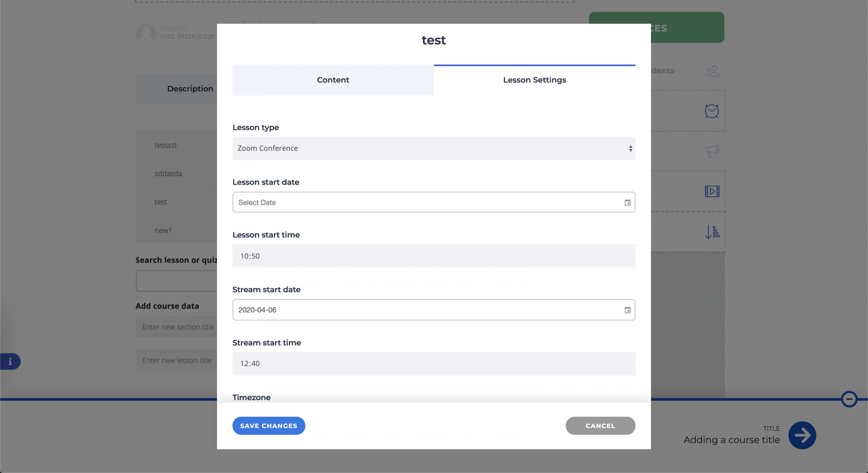
Task: Switch to the Content tab
Action: (x=333, y=80)
